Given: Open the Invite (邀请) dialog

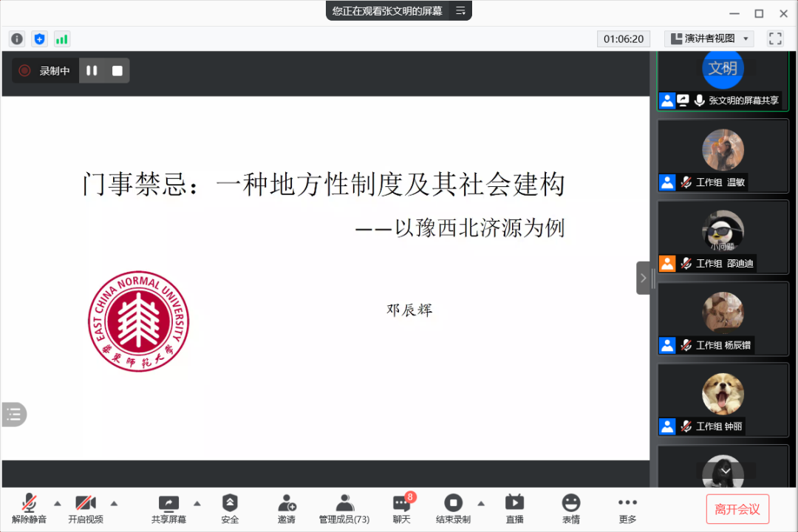Looking at the screenshot, I should 287,508.
